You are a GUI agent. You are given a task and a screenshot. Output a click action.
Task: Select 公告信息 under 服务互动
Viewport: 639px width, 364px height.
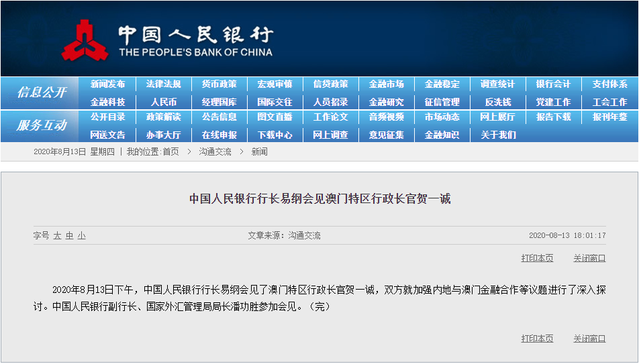point(219,117)
